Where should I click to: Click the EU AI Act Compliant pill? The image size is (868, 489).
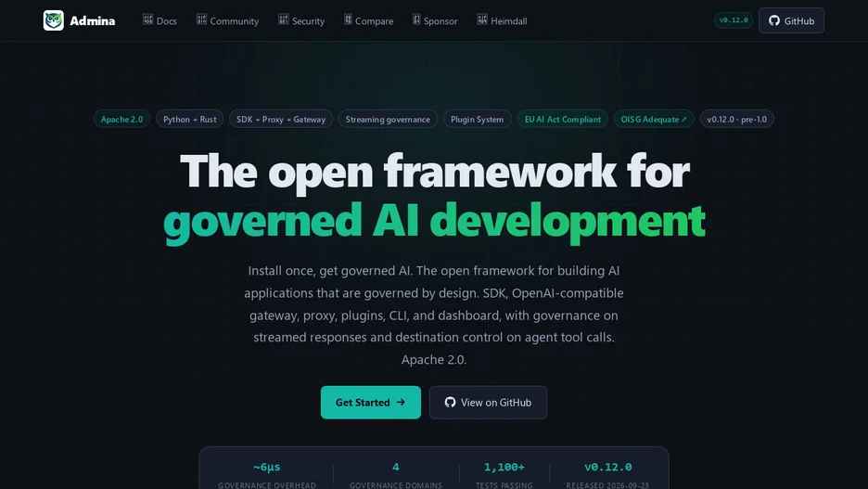tap(562, 119)
